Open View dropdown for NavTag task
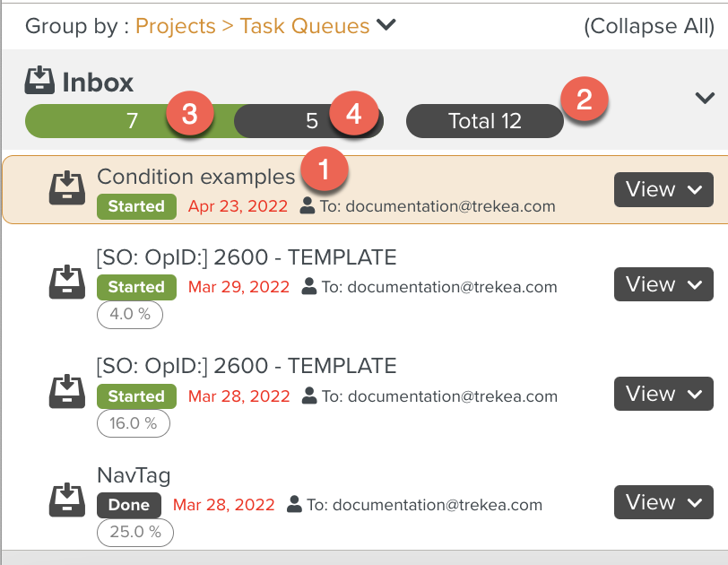The height and width of the screenshot is (565, 728). 663,502
